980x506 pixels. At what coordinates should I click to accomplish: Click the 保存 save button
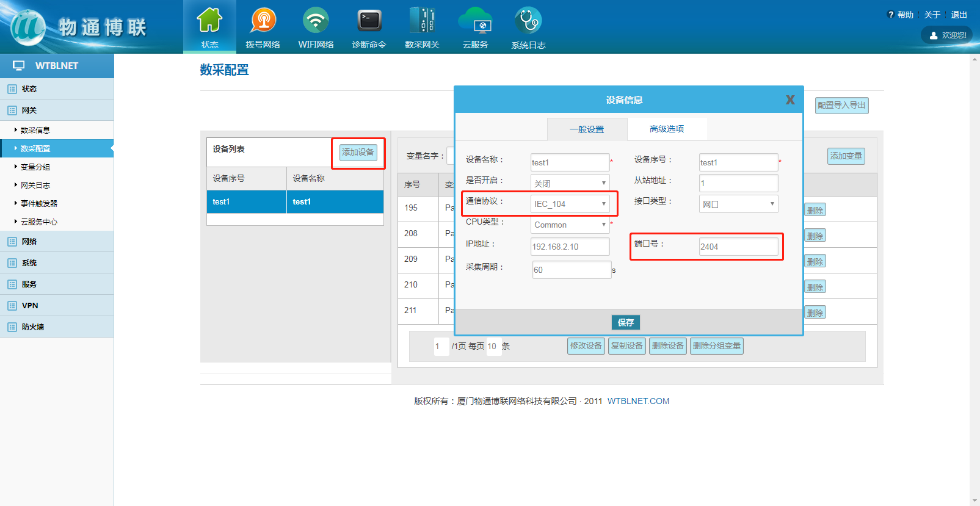625,322
